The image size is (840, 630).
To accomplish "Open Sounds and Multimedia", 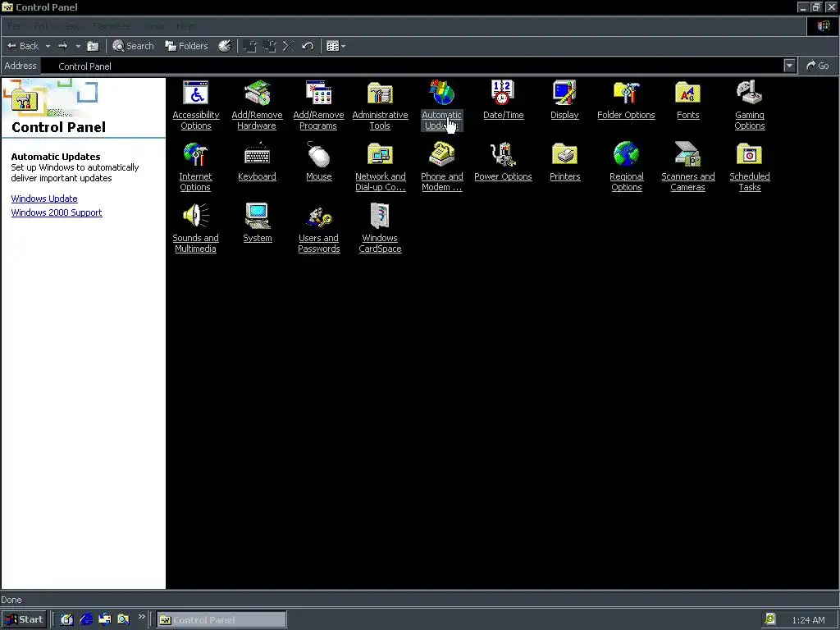I will [x=195, y=228].
